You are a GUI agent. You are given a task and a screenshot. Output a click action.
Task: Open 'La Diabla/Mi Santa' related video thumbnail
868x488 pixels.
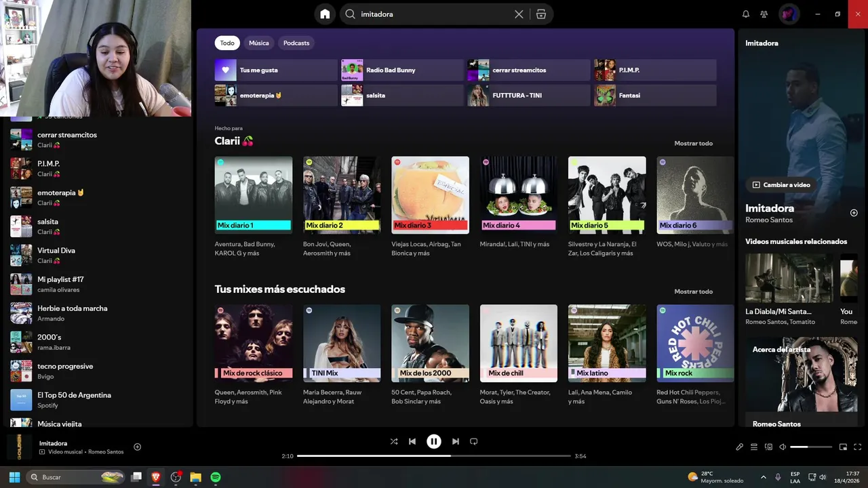789,278
